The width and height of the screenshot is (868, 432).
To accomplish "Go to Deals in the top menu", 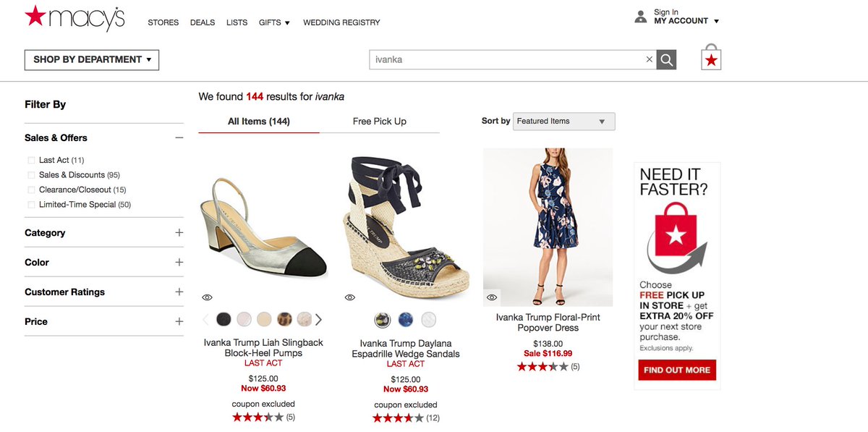I will (203, 22).
